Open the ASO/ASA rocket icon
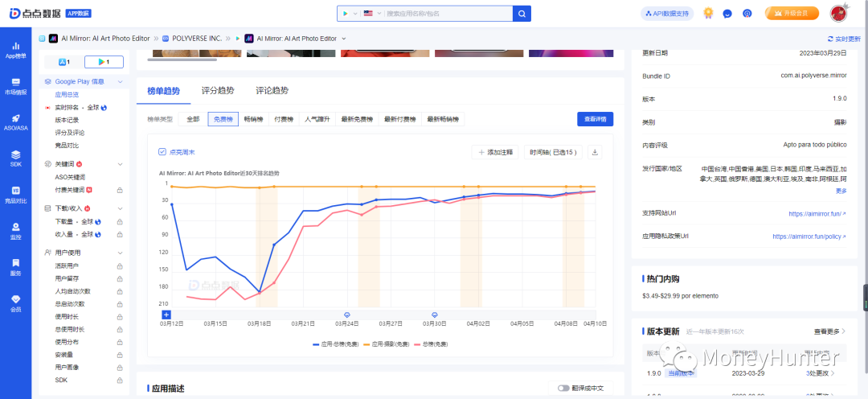Screen dimensions: 868x399 tap(16, 122)
